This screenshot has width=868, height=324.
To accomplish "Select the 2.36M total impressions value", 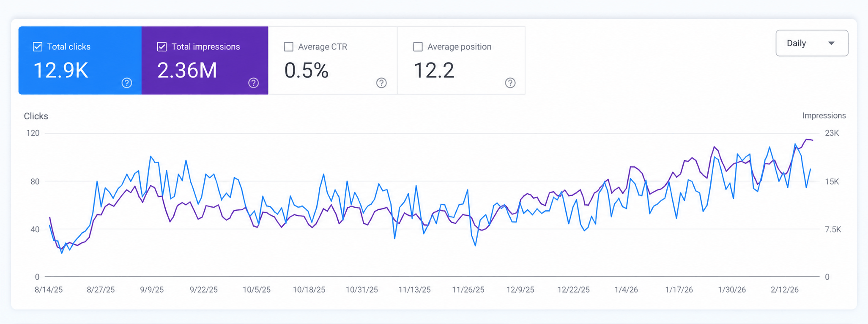I will point(187,70).
